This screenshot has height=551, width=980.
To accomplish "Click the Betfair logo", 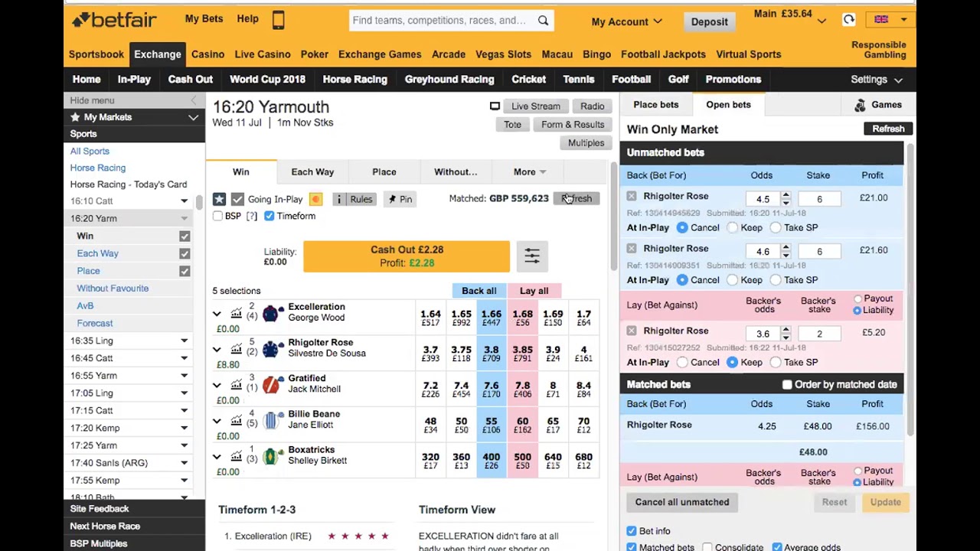I will tap(114, 20).
